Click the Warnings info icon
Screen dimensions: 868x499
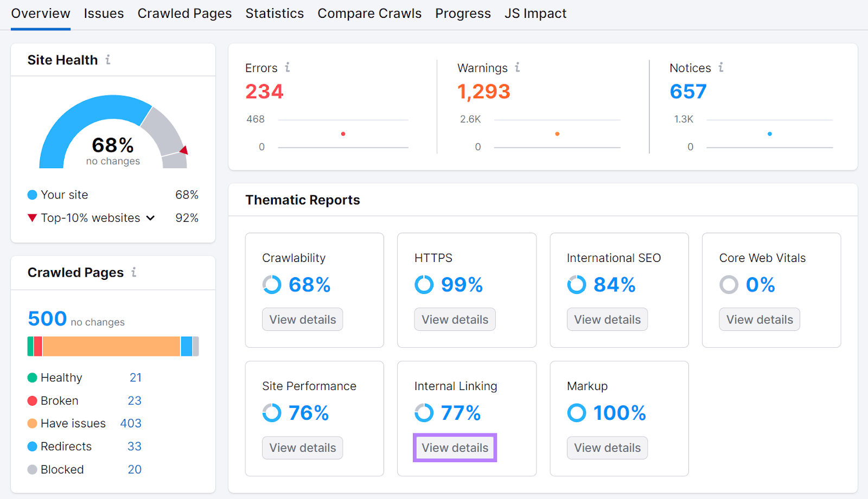click(518, 68)
